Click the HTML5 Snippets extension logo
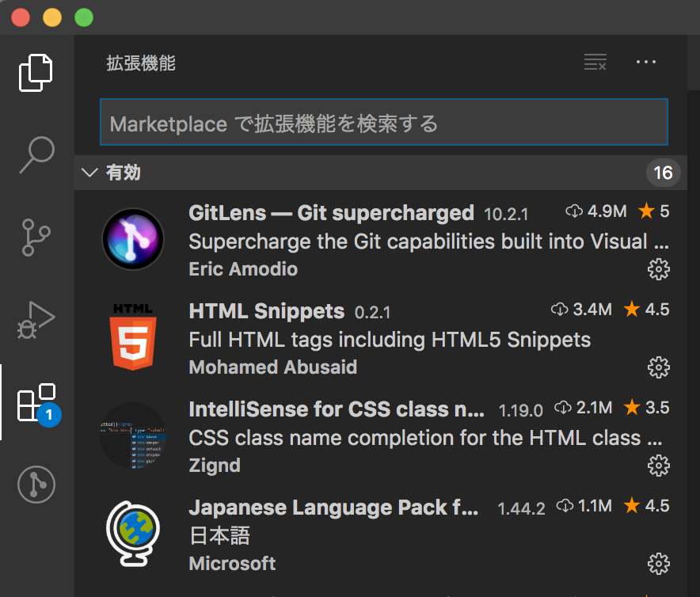Image resolution: width=700 pixels, height=597 pixels. coord(133,337)
